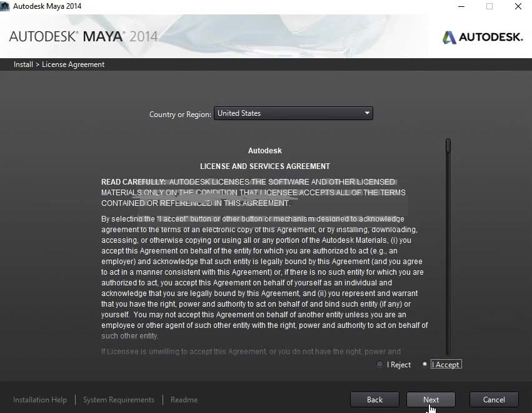532x413 pixels.
Task: Cancel the installation
Action: click(493, 400)
